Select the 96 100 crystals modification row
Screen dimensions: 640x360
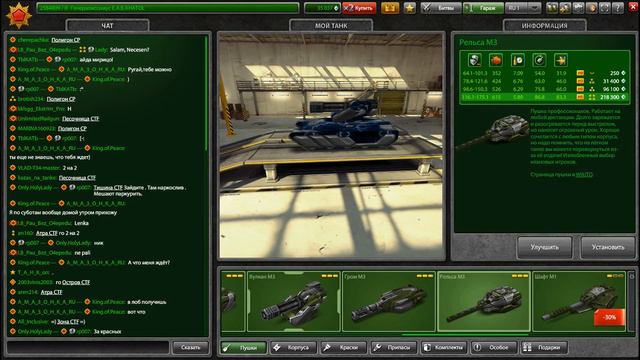544,89
